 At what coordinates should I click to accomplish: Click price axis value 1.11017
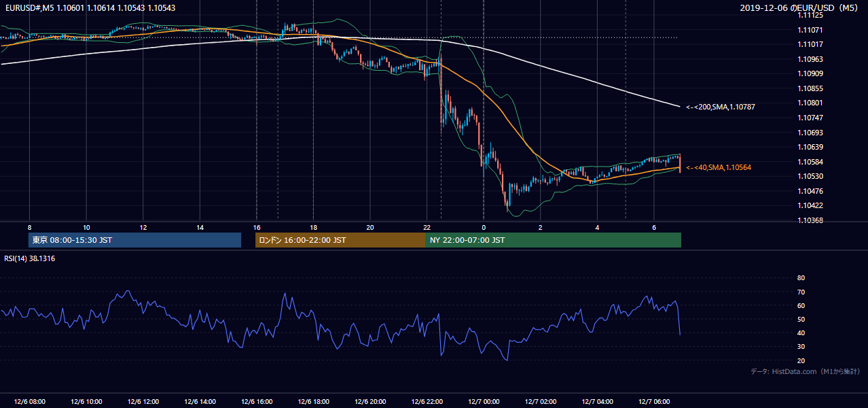[811, 44]
